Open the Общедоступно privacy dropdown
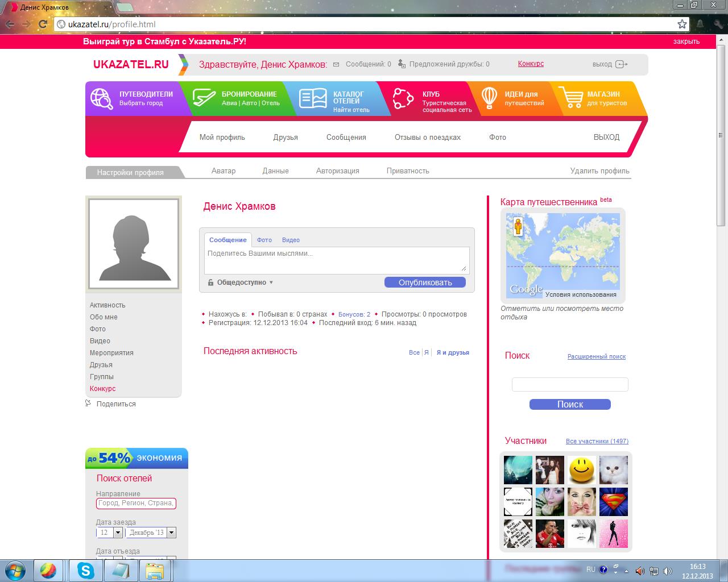Screen dimensions: 728x582 [241, 282]
